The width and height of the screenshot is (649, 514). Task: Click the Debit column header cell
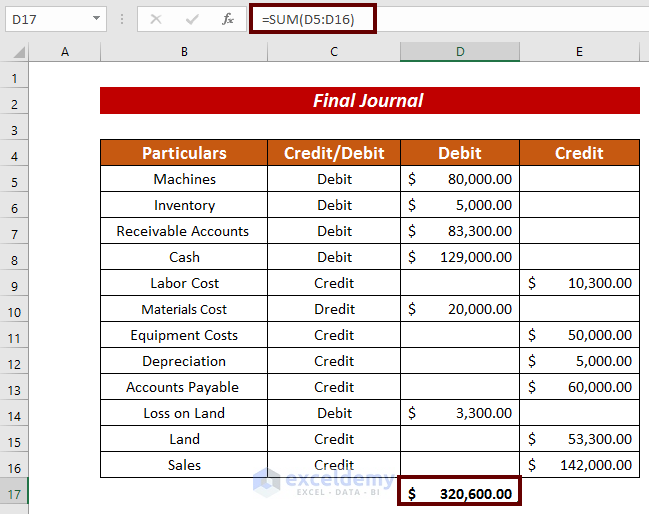tap(460, 153)
